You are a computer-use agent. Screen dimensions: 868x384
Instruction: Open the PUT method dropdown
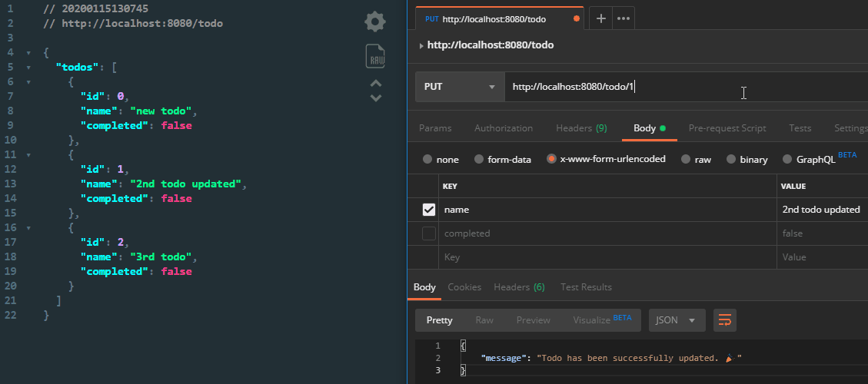click(460, 87)
